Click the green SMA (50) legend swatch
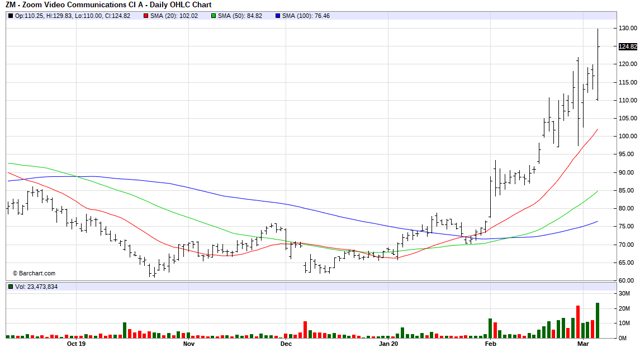Screen dimensions: 640x361 tap(213, 16)
